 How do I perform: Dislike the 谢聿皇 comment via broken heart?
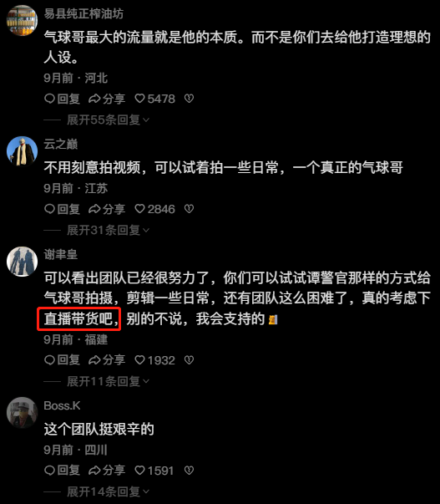189,360
